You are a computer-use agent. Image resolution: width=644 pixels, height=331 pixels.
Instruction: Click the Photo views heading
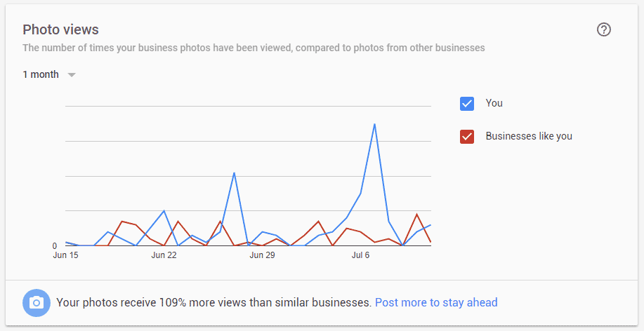(61, 29)
